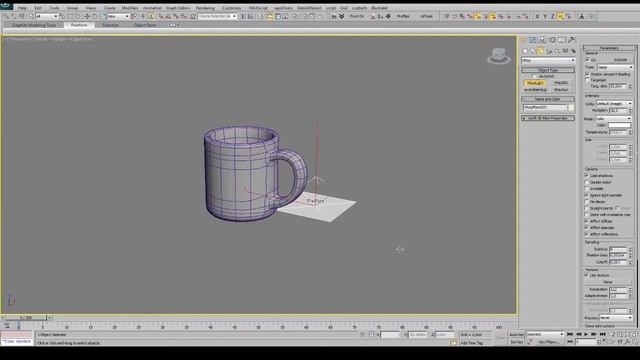Click the light Color swatch
The image size is (640, 360).
(x=619, y=125)
